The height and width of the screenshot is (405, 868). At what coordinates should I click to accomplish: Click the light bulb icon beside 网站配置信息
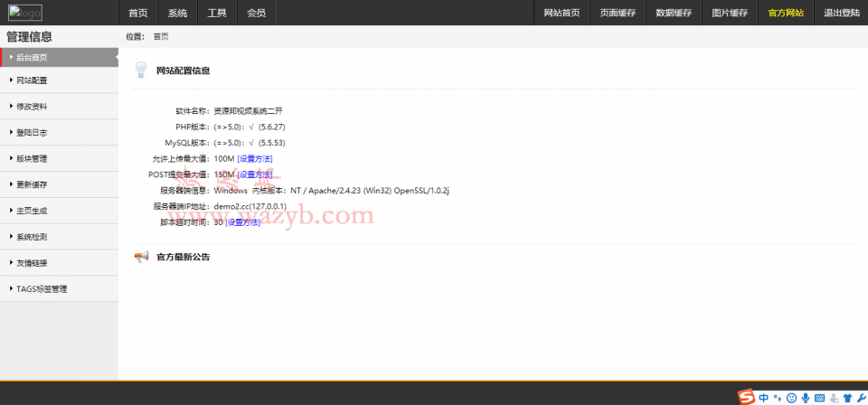(141, 70)
